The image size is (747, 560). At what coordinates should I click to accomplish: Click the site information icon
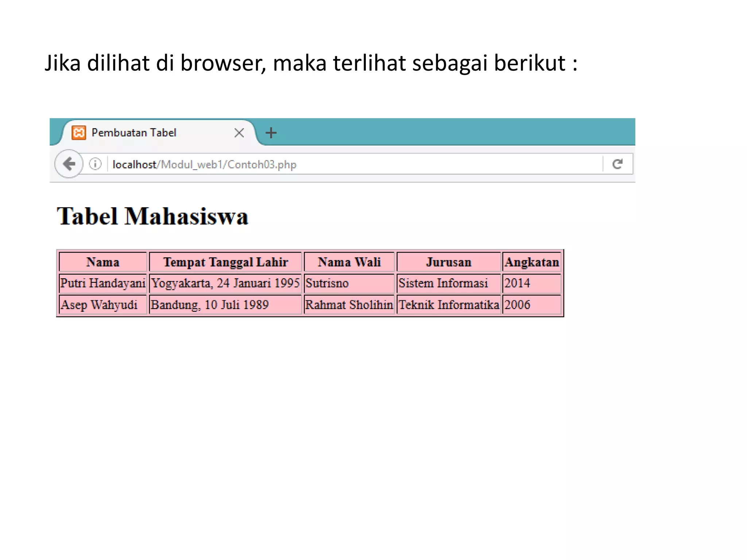coord(95,164)
